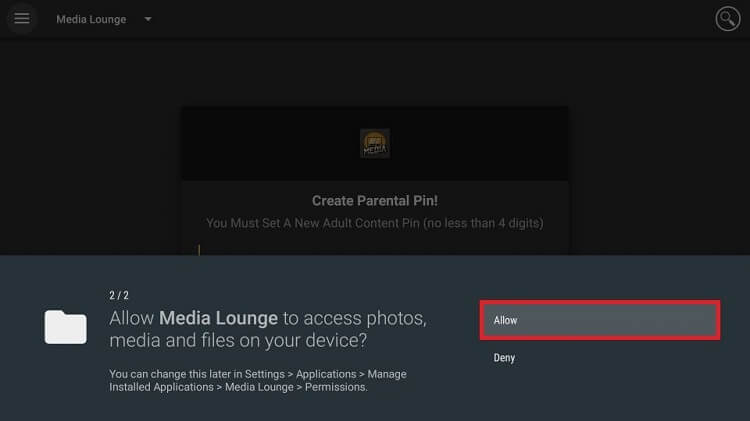Click the white folder permission icon
This screenshot has width=750, height=421.
click(66, 327)
